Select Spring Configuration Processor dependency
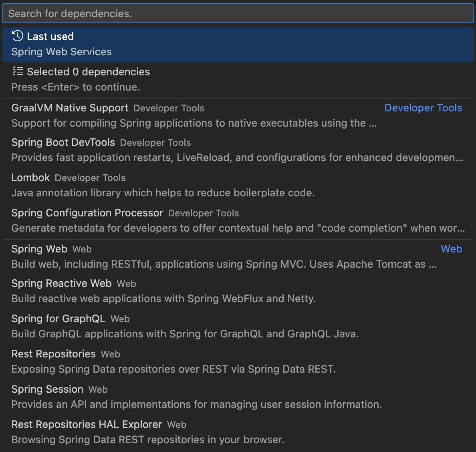This screenshot has height=452, width=476. (238, 221)
